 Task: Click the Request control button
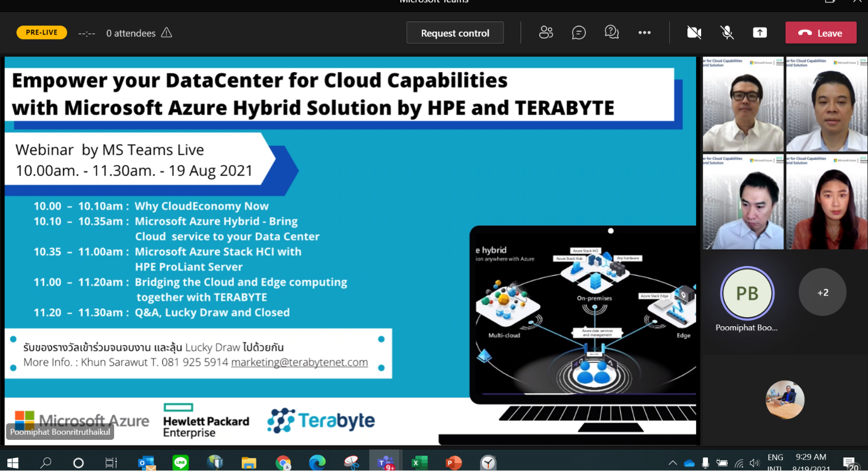pos(455,33)
